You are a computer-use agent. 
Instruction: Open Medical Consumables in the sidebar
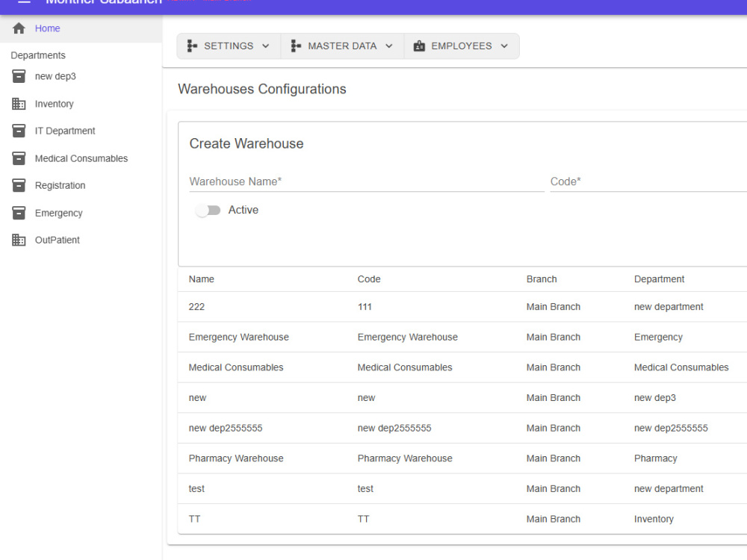coord(81,158)
